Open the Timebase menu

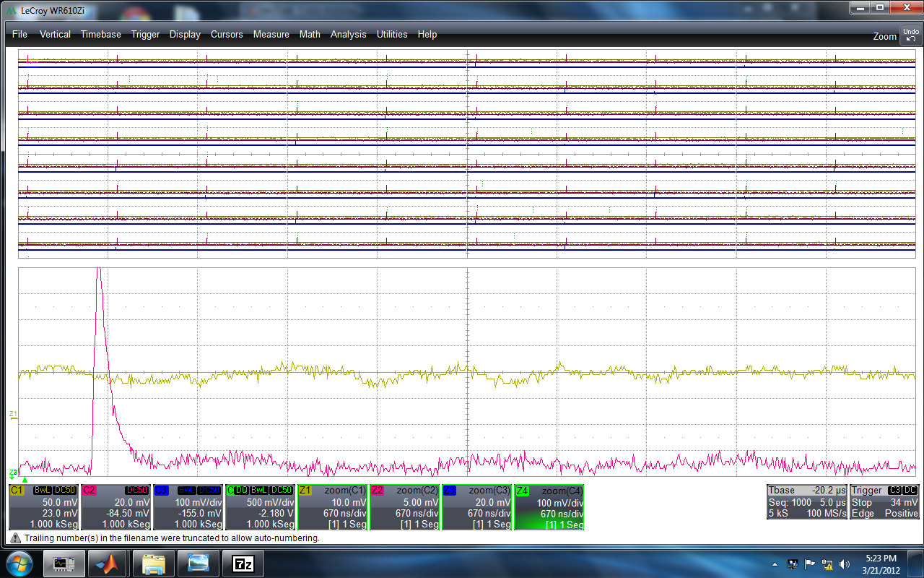[x=101, y=35]
